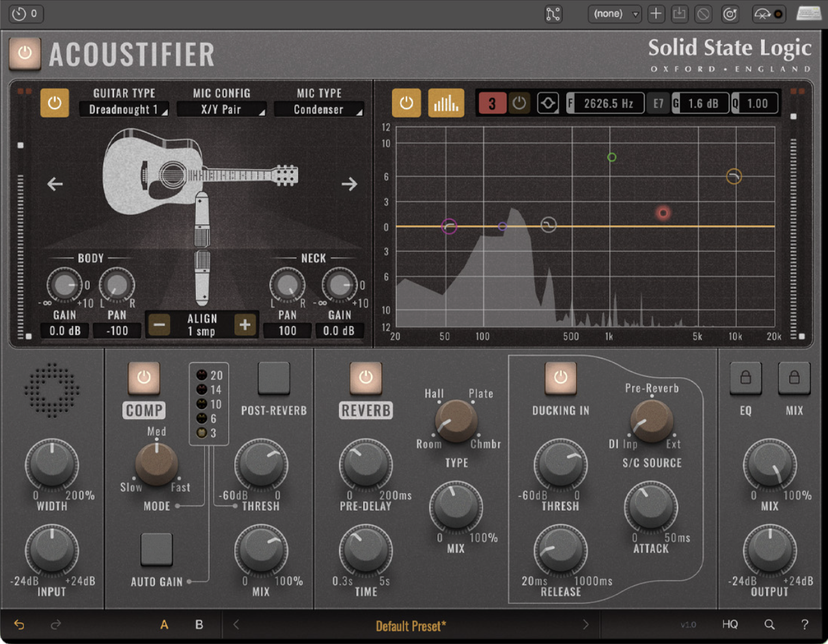Click the ducking Release knob

[x=560, y=550]
